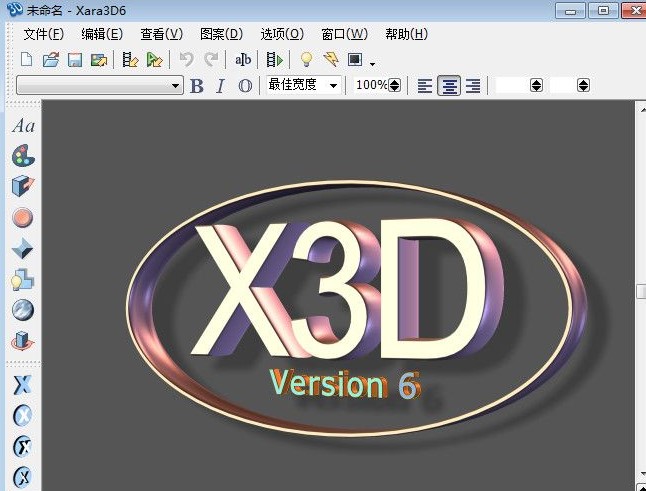Click the scrollbar up arrow
The width and height of the screenshot is (646, 491).
642,110
